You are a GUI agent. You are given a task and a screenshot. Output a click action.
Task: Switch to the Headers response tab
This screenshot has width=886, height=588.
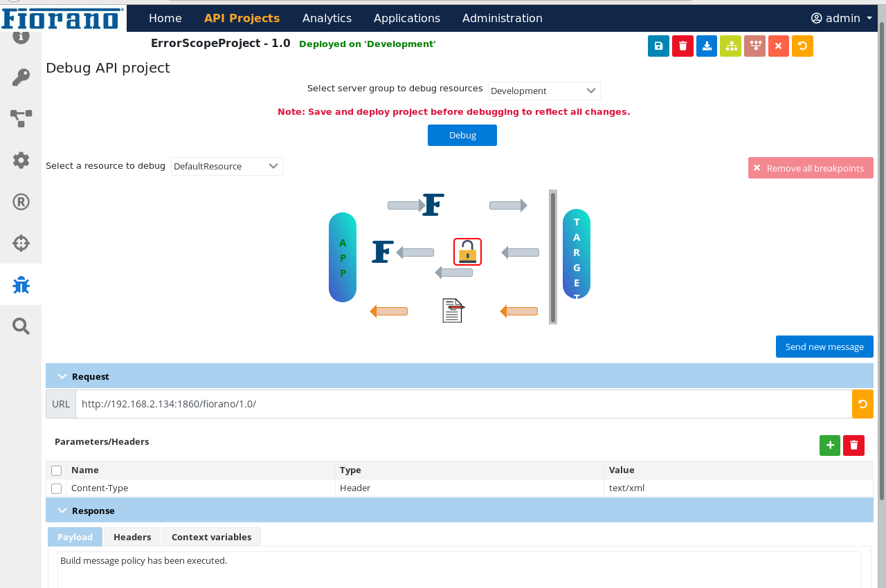coord(132,537)
